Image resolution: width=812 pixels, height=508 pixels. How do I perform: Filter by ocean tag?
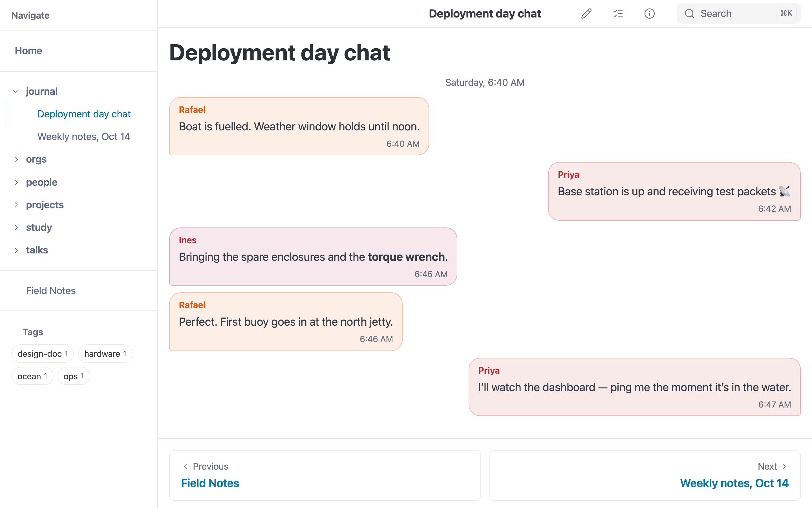[x=32, y=376]
